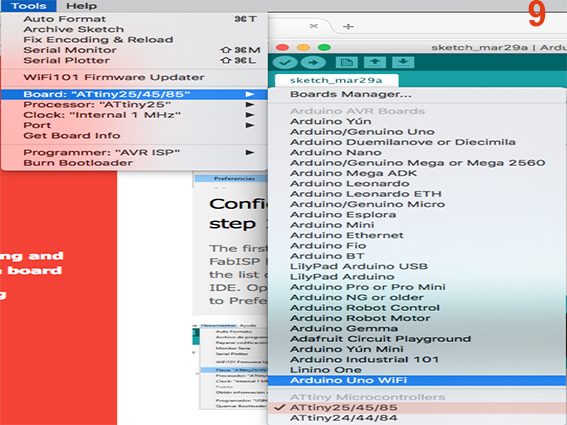Screen dimensions: 567x425
Task: Expand the Clock: "Internal 1 MHz" submenu
Action: coord(135,115)
